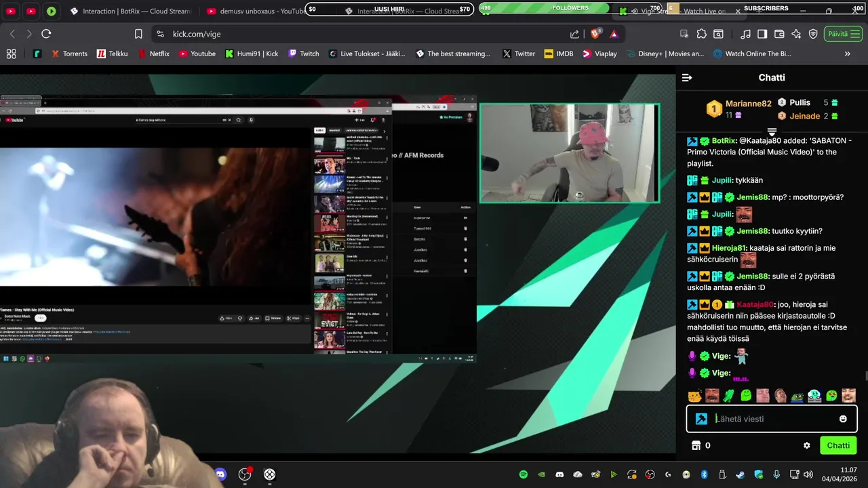Screen dimensions: 868x488
Task: Click the BotRix username in chat
Action: click(x=724, y=141)
